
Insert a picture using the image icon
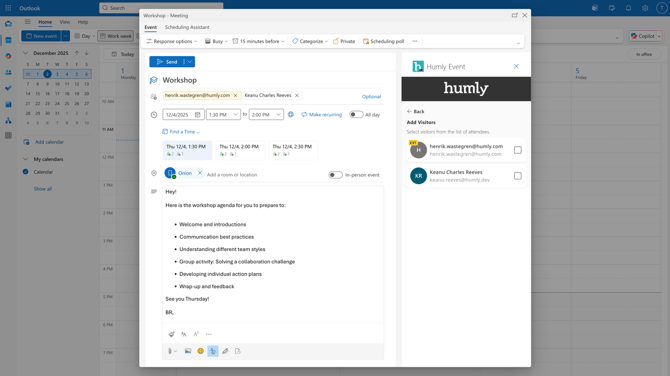(188, 351)
